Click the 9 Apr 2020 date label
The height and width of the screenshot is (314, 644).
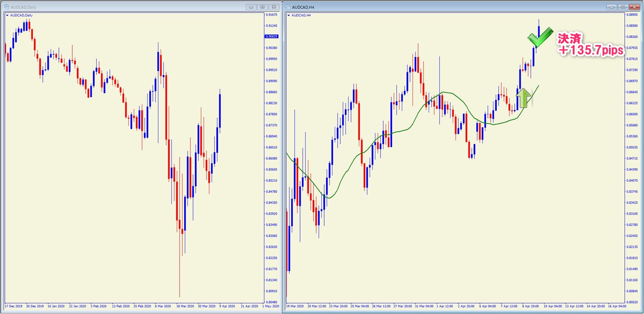click(227, 306)
